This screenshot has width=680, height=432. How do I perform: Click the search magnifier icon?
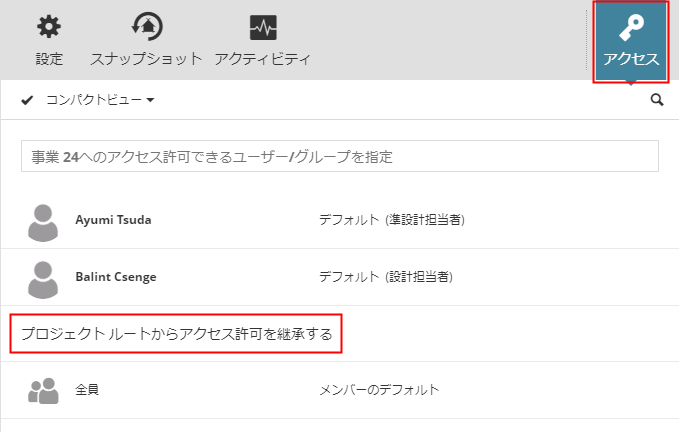pyautogui.click(x=657, y=100)
